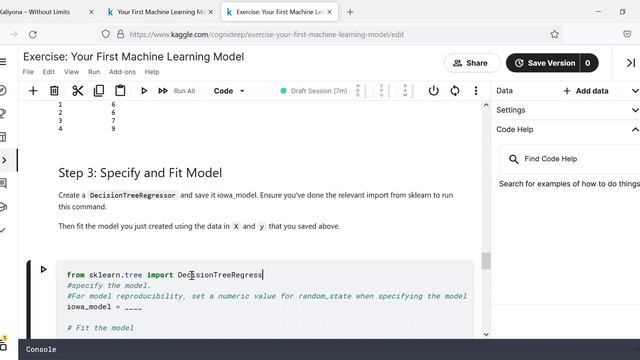Screen dimensions: 640x360
Task: Click the browser address bar URL
Action: [x=267, y=34]
